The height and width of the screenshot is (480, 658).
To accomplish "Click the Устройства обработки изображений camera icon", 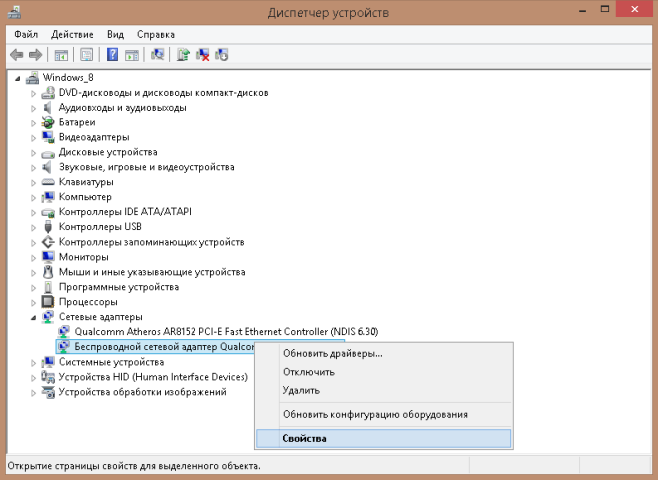I will pos(48,392).
